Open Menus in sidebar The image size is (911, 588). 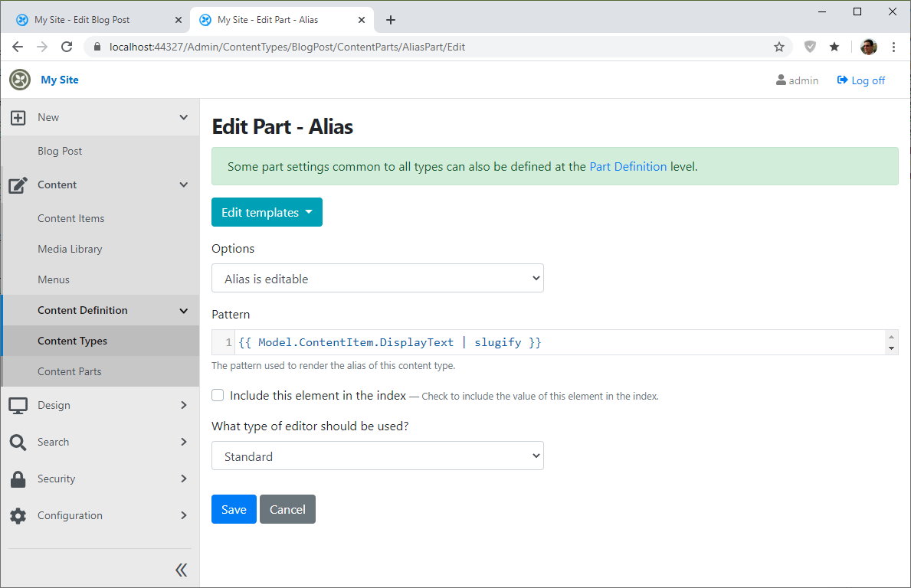pyautogui.click(x=54, y=279)
